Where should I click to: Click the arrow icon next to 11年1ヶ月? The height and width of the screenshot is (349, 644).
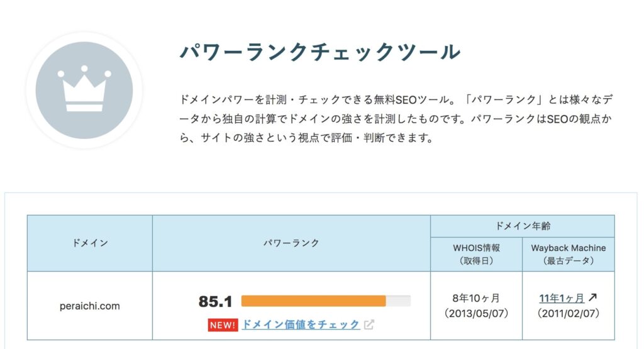tap(592, 297)
